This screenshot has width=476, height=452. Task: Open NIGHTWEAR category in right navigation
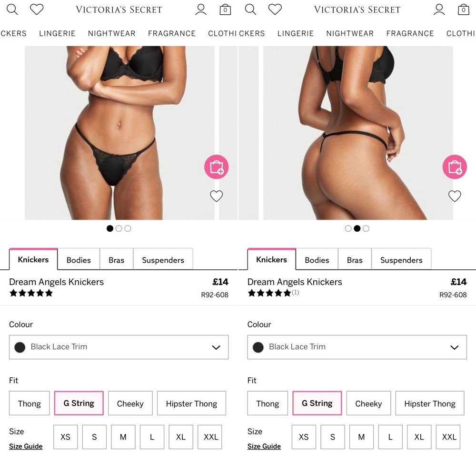[350, 33]
